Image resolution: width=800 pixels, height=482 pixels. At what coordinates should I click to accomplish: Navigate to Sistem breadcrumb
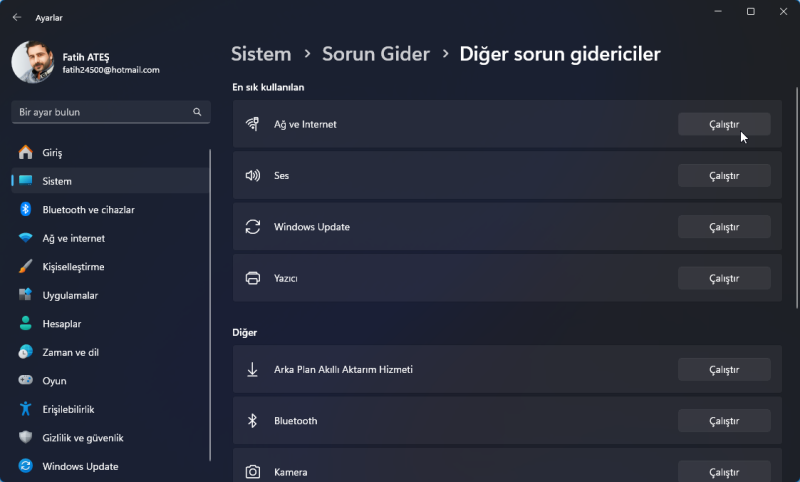pos(261,54)
